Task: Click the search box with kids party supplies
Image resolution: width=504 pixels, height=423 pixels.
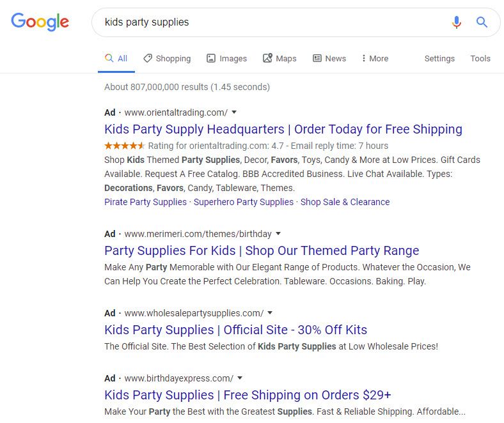Action: pos(269,22)
